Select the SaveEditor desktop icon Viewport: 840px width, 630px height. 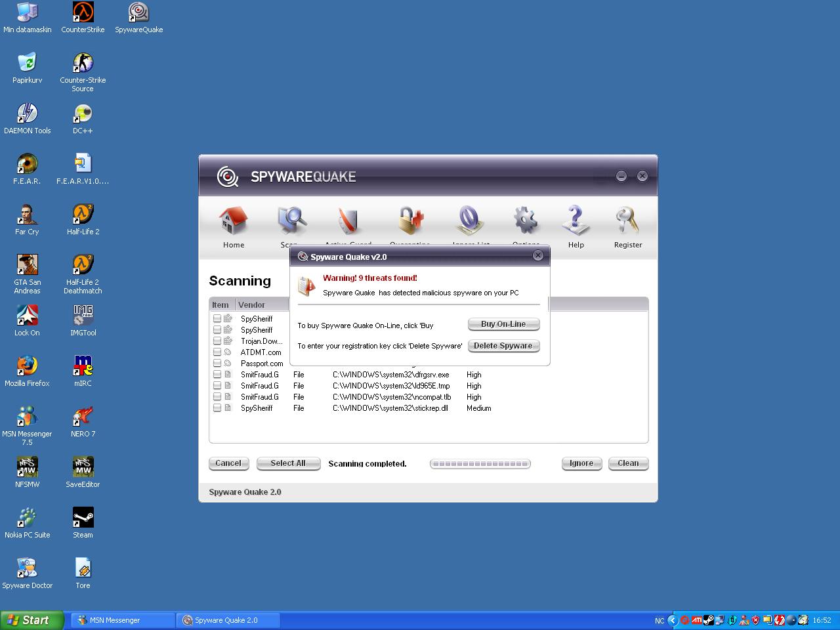click(83, 472)
